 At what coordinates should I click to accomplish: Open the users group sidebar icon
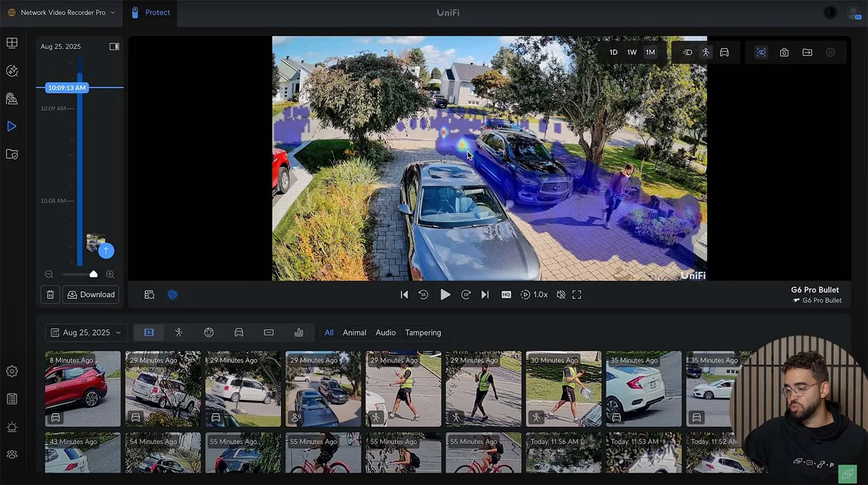pyautogui.click(x=12, y=455)
